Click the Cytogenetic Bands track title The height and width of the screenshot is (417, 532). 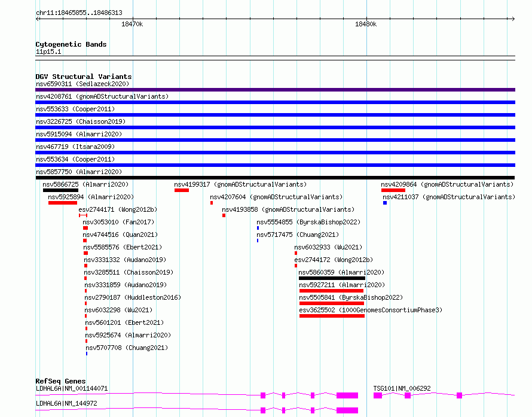[x=71, y=44]
